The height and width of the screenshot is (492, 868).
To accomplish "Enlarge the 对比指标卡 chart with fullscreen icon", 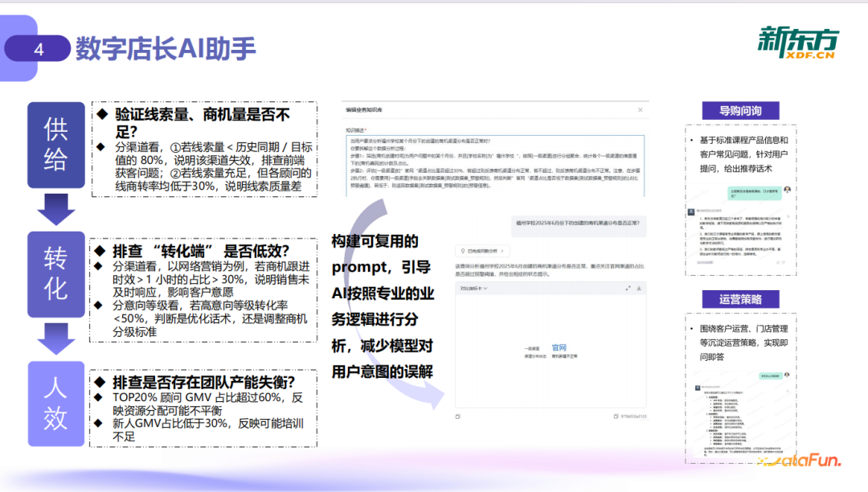I will 628,289.
